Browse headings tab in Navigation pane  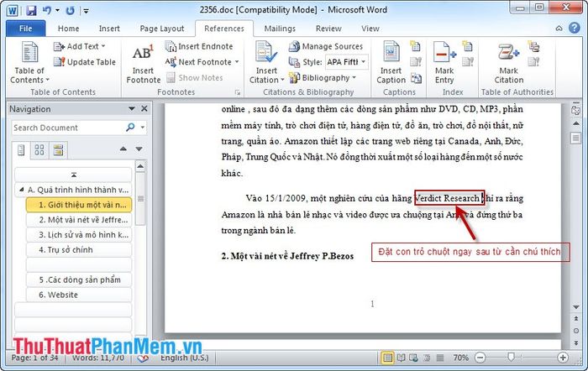(21, 150)
